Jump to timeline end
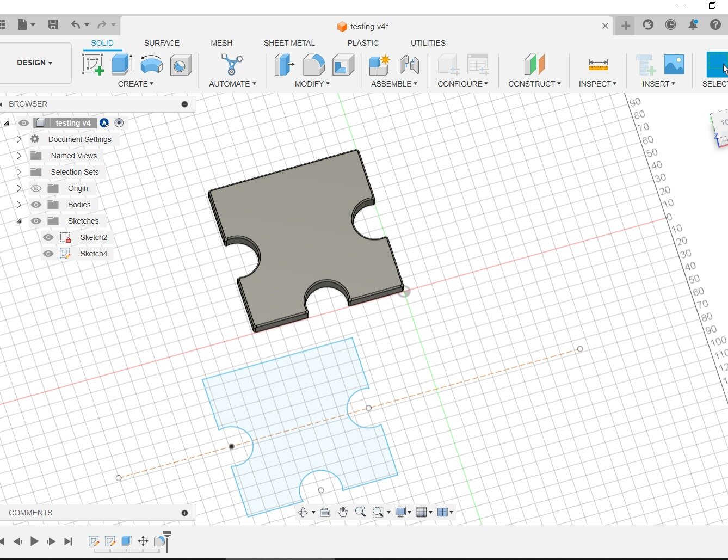The image size is (728, 560). (x=68, y=541)
